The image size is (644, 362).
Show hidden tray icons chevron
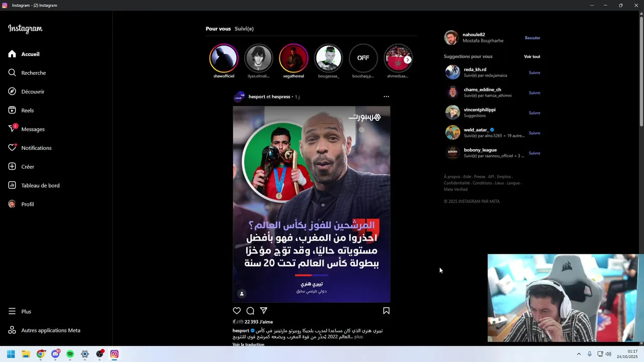coord(579,354)
